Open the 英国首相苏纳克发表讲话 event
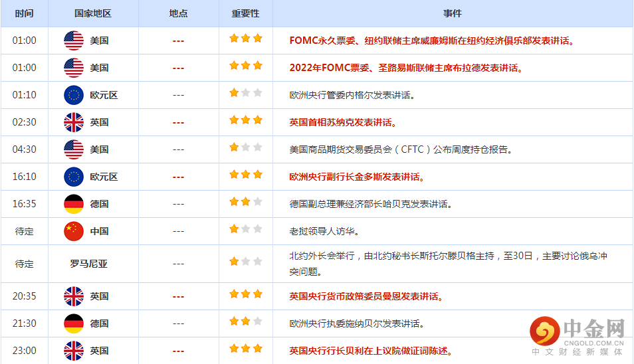 (x=343, y=123)
